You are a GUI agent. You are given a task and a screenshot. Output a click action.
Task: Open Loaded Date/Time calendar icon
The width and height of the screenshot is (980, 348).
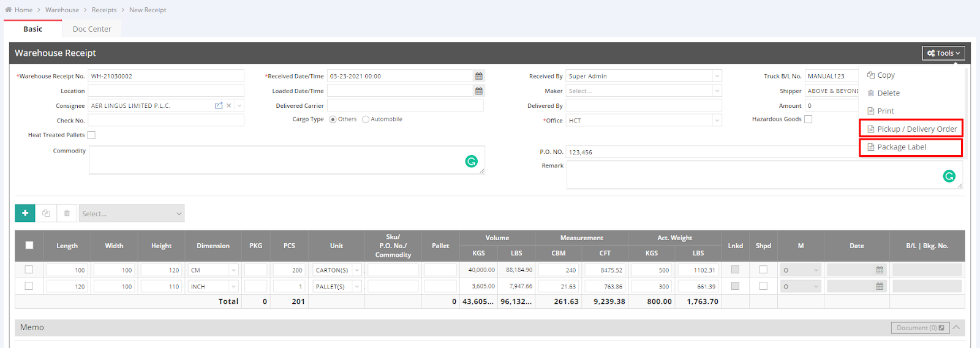click(x=479, y=91)
